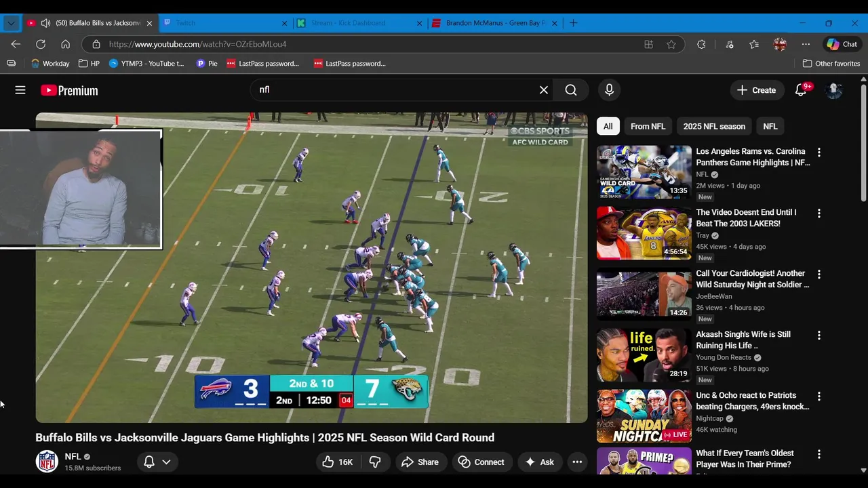The image size is (868, 488).
Task: Open the tab actions dropdown
Action: coord(11,23)
